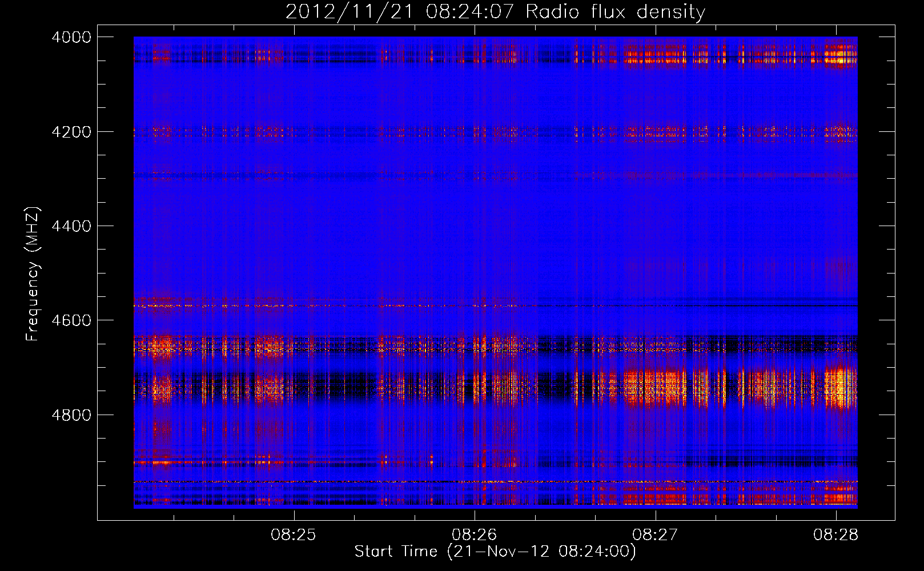Click the "Frequency (MHZ)" y-axis label
The width and height of the screenshot is (924, 571).
33,274
